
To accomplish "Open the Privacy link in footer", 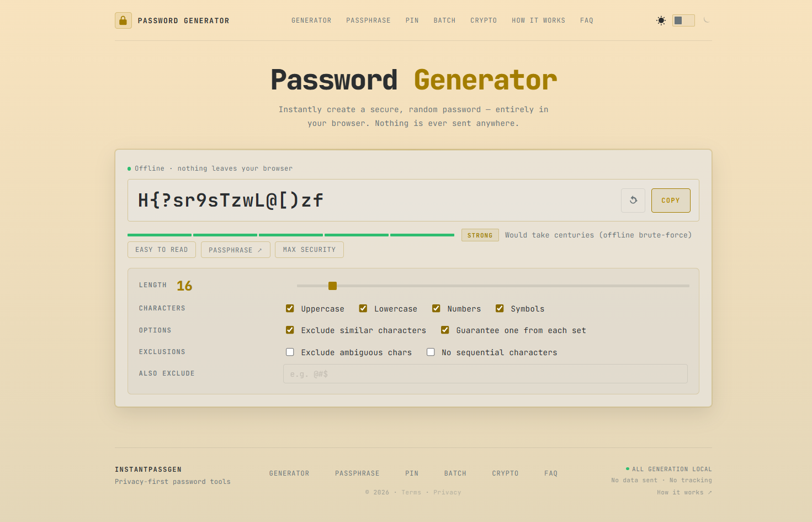I will pyautogui.click(x=447, y=492).
